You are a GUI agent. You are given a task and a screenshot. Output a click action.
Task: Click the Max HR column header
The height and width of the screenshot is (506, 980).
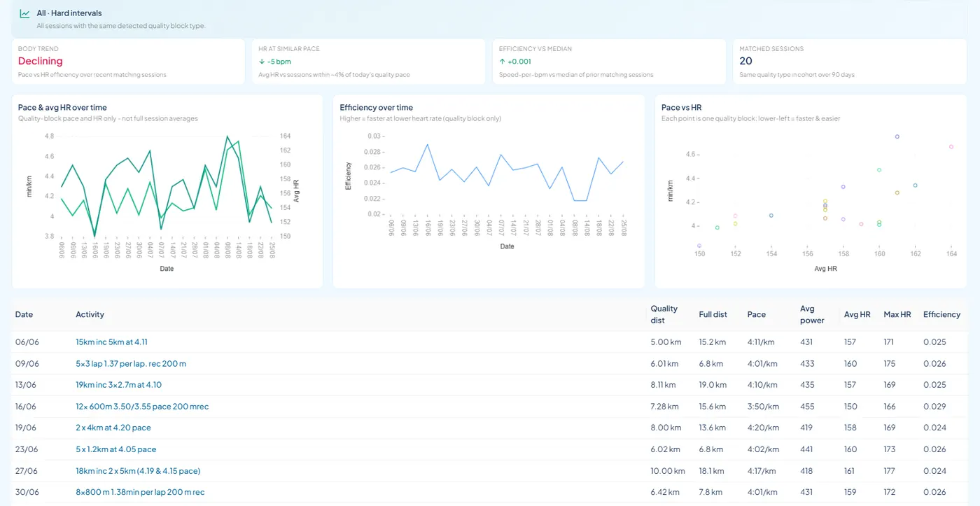(897, 315)
